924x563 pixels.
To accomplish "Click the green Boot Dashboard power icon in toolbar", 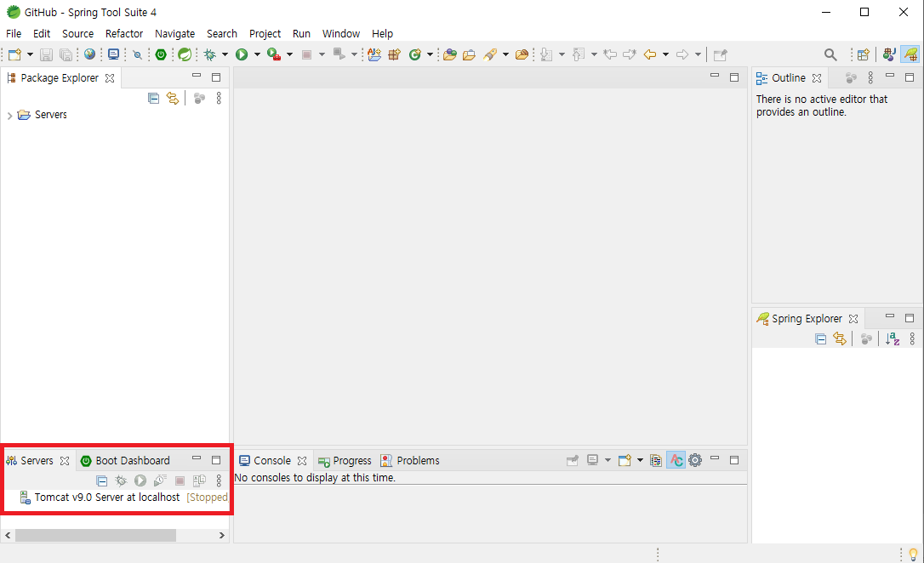I will pos(161,54).
